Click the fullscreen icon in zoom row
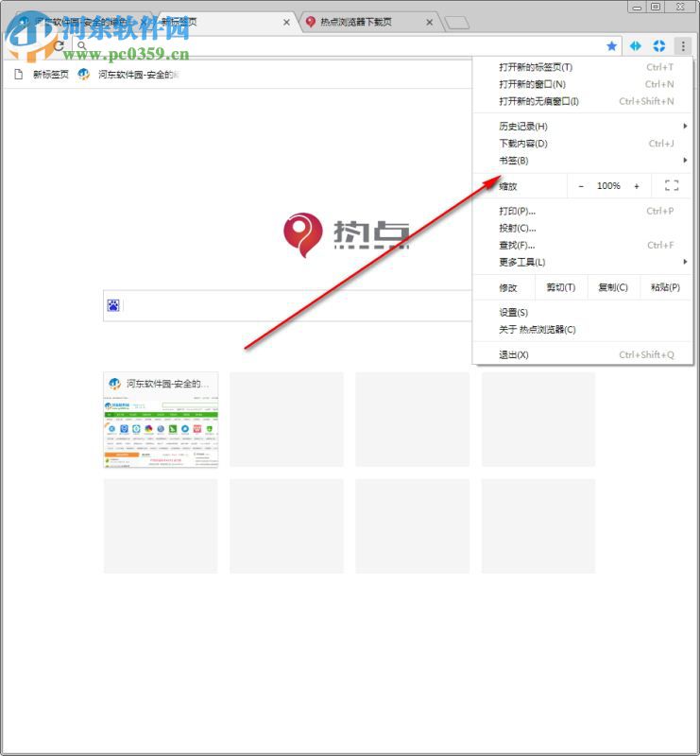 [x=672, y=185]
